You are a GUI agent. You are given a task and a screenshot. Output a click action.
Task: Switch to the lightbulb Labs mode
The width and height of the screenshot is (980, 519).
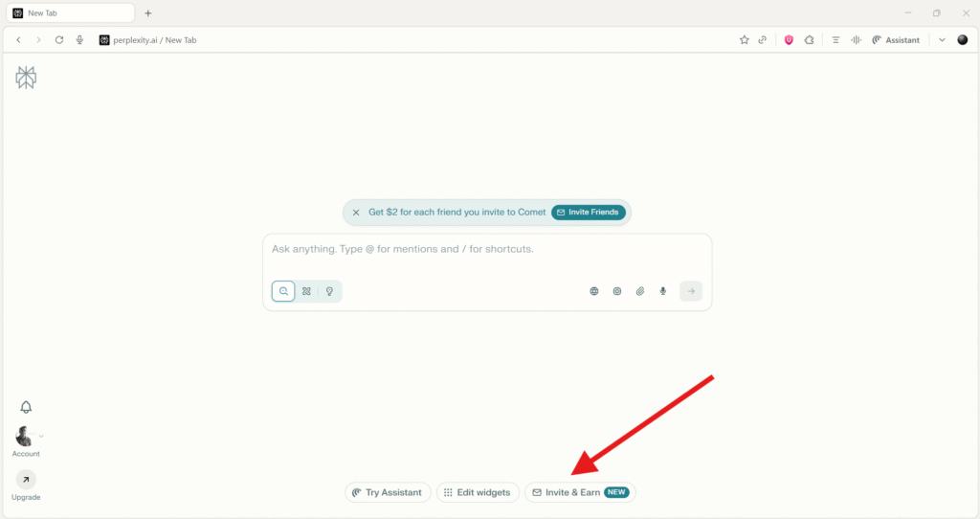pos(329,291)
